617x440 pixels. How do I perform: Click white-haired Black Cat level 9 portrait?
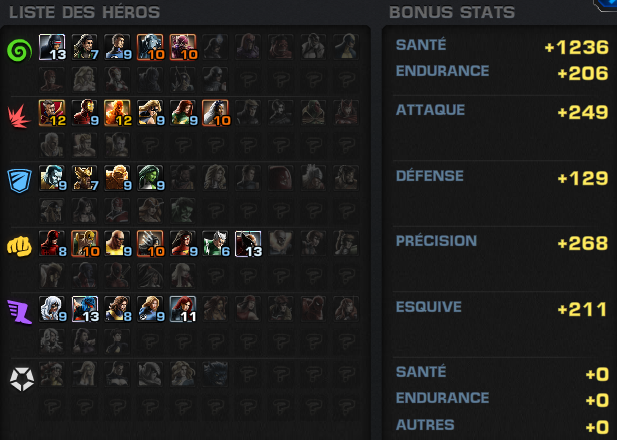(x=52, y=309)
